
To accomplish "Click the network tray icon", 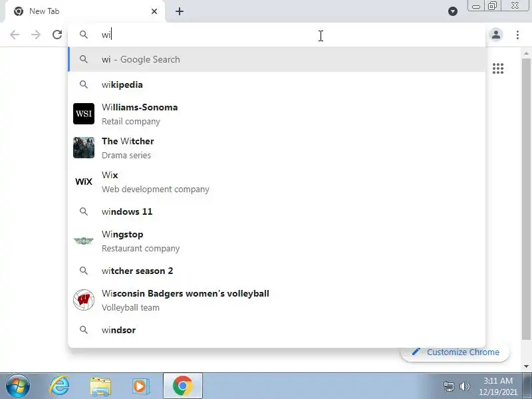I will click(448, 386).
